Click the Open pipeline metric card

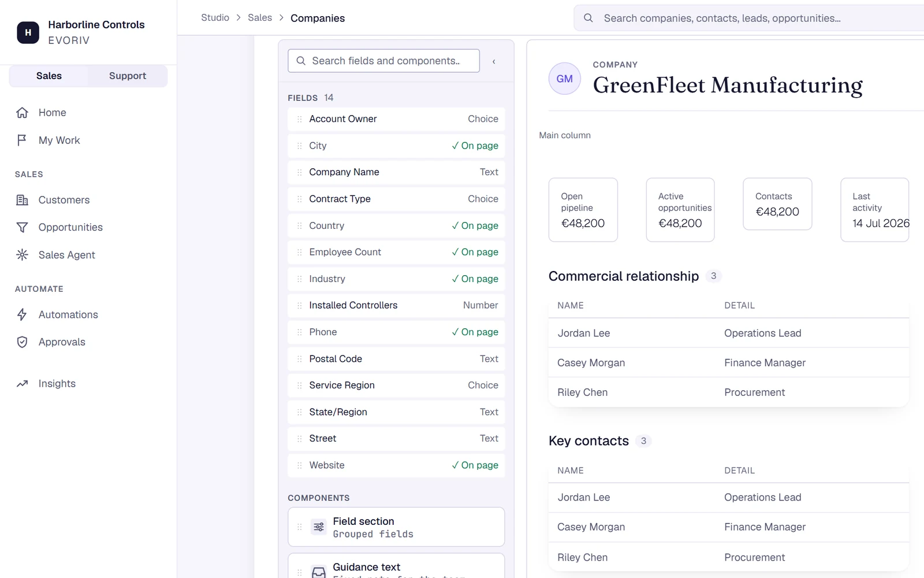pyautogui.click(x=583, y=210)
